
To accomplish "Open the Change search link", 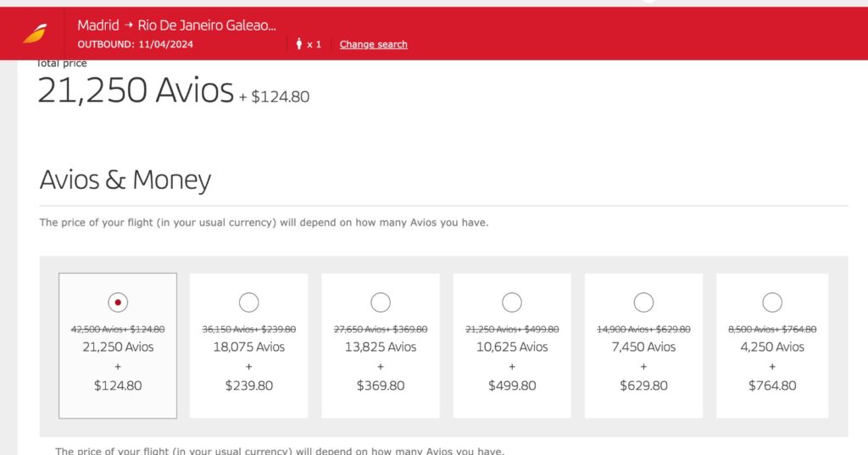I will coord(373,44).
